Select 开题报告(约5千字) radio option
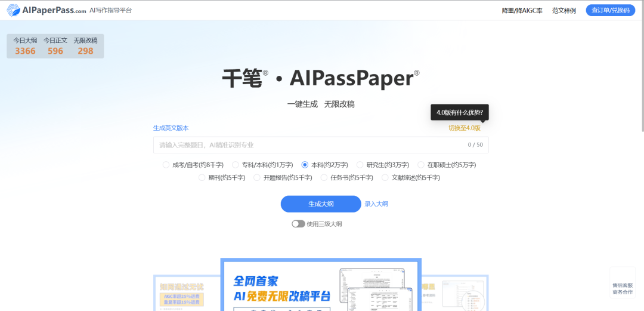This screenshot has height=311, width=644. (283, 178)
